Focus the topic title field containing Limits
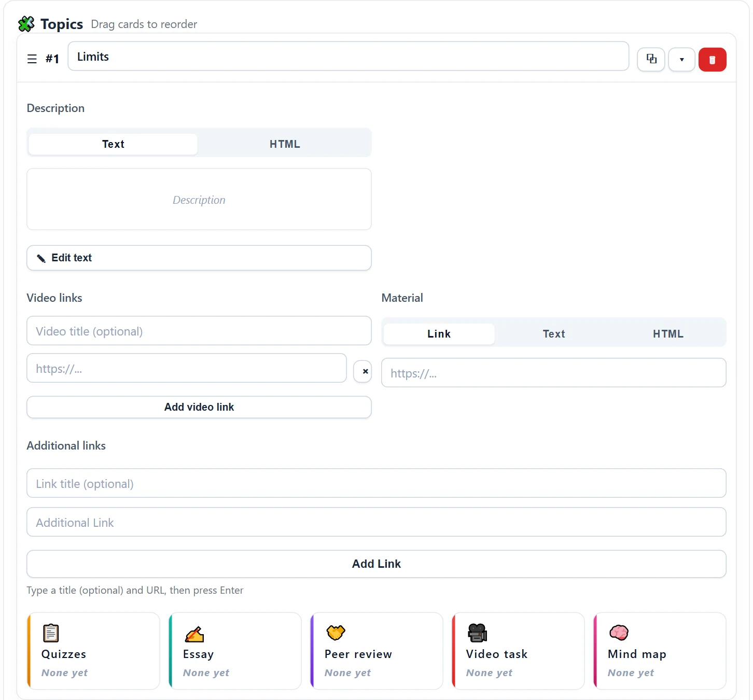 point(348,57)
